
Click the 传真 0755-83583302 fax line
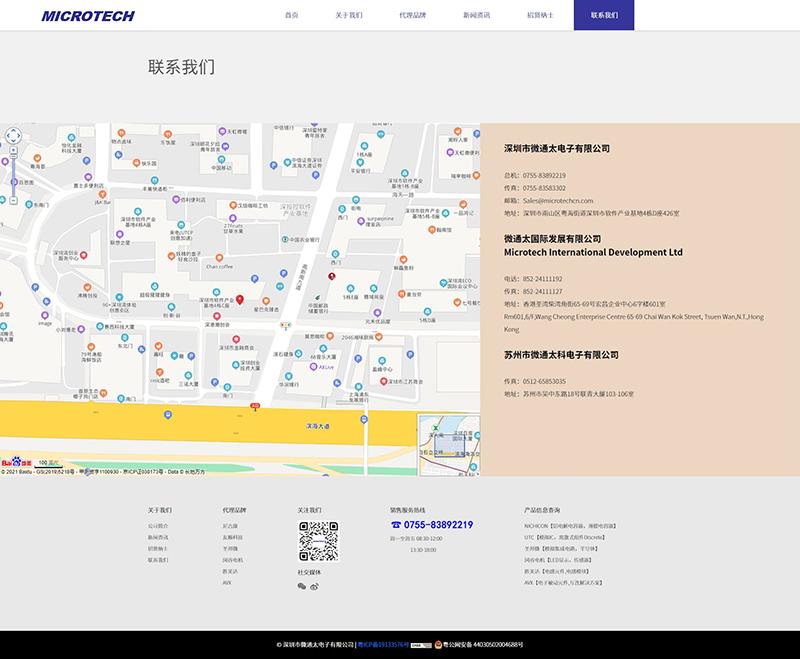click(535, 188)
